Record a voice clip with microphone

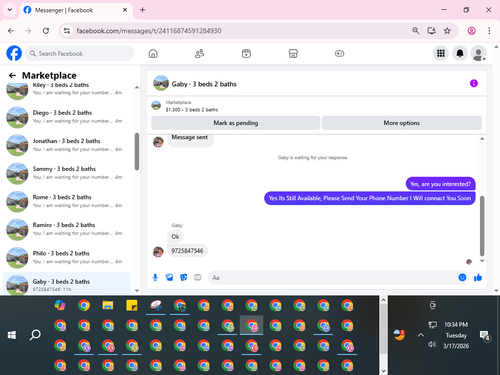tap(155, 277)
